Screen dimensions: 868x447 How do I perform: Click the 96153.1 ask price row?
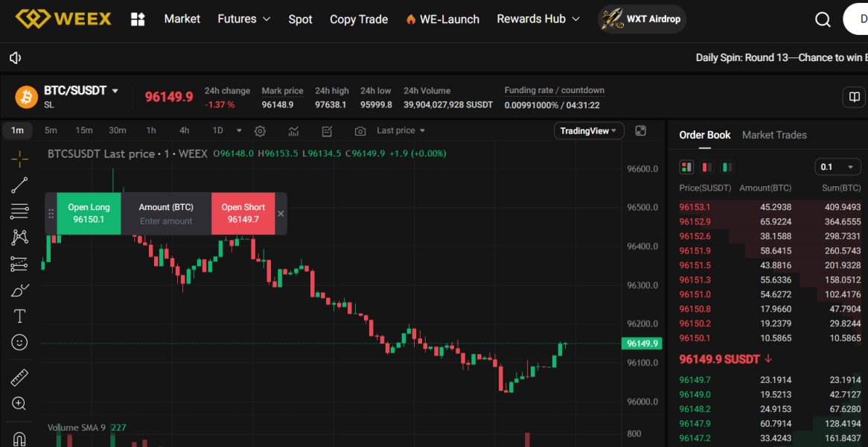click(770, 207)
